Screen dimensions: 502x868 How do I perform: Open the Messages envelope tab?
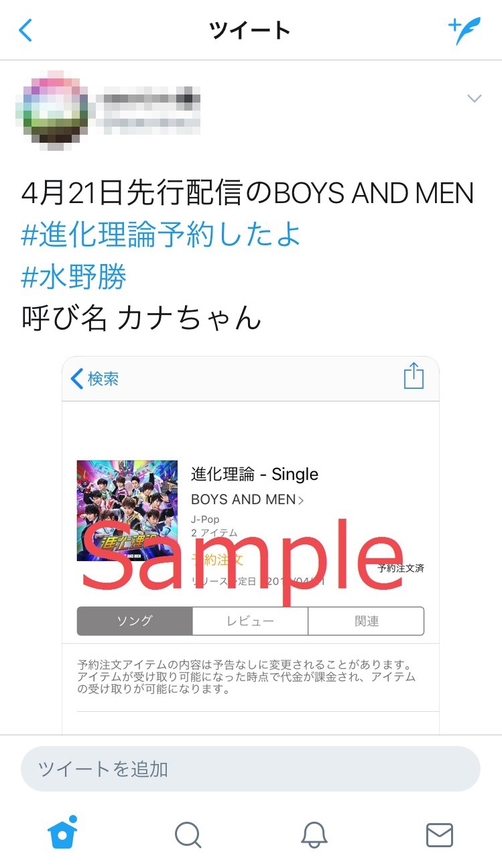[440, 835]
